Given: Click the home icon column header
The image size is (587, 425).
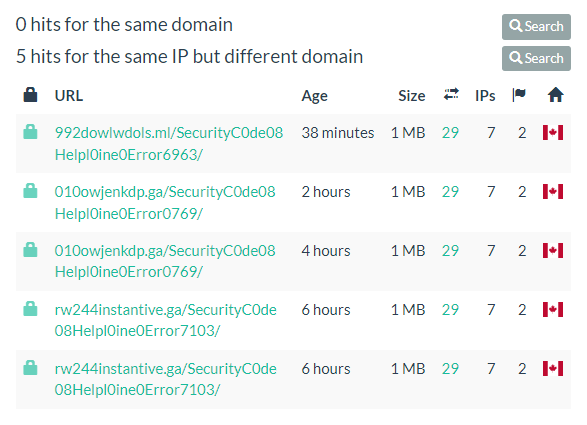Looking at the screenshot, I should click(x=556, y=95).
